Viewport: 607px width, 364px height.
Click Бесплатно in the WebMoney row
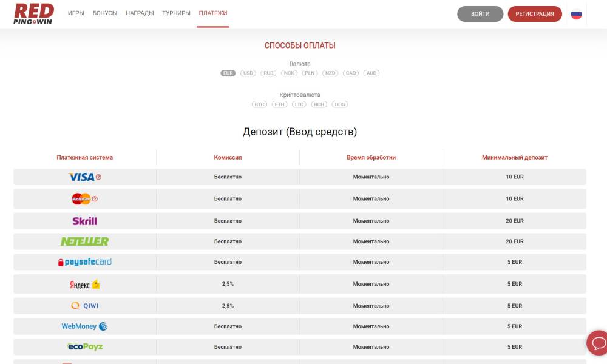pyautogui.click(x=228, y=326)
